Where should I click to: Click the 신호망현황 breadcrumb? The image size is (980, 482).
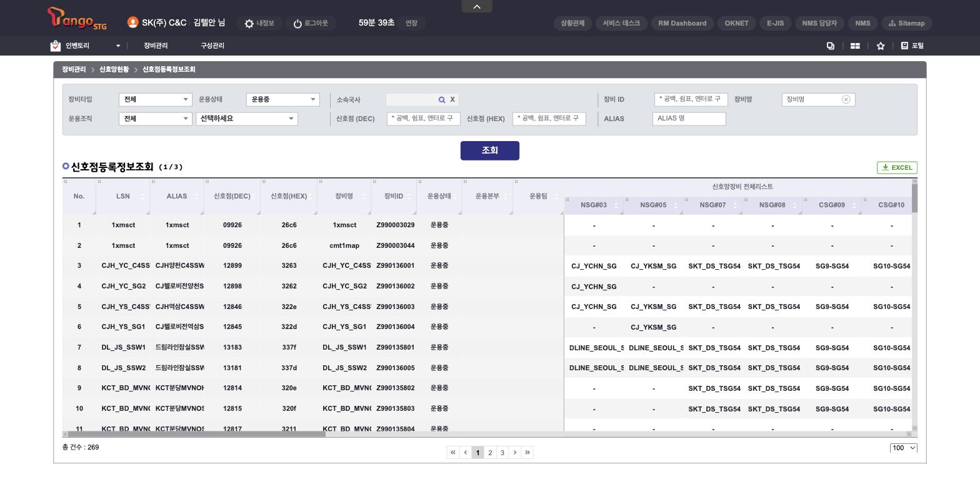(114, 69)
